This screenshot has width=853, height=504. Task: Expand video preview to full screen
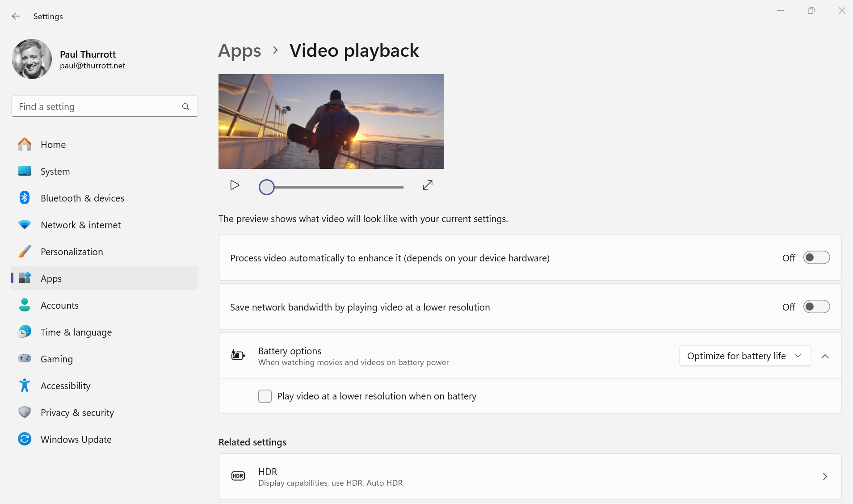[x=428, y=185]
